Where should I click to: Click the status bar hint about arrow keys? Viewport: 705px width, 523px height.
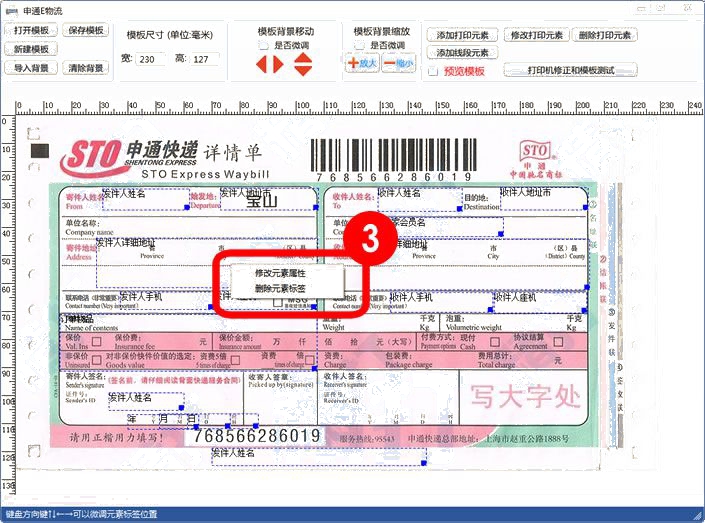point(81,514)
